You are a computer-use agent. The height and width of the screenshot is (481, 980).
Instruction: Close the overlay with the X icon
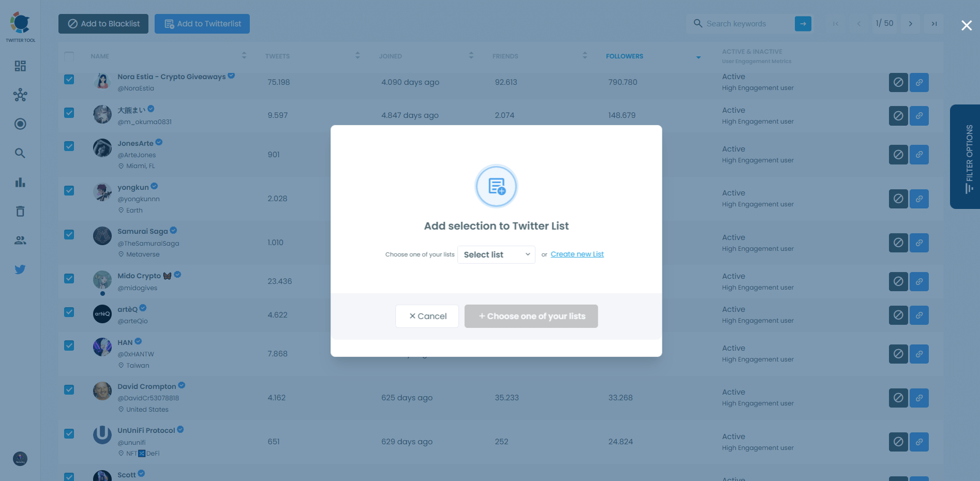(966, 25)
